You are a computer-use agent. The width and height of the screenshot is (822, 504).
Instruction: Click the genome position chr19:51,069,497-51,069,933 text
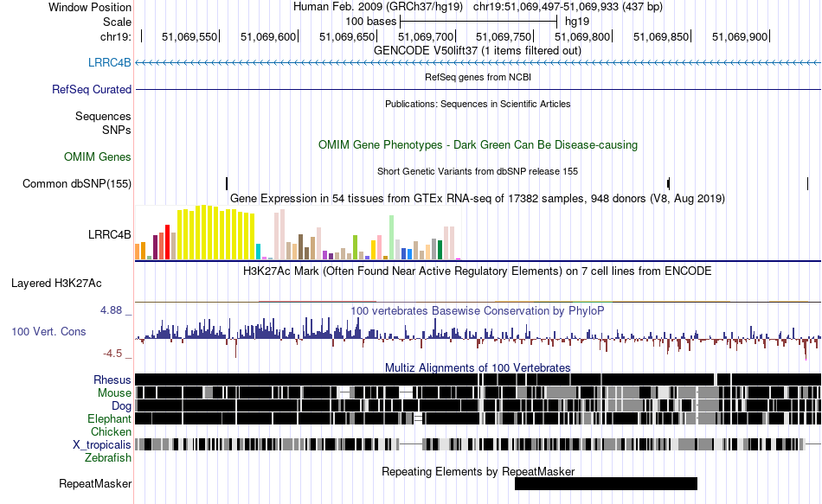tap(568, 7)
